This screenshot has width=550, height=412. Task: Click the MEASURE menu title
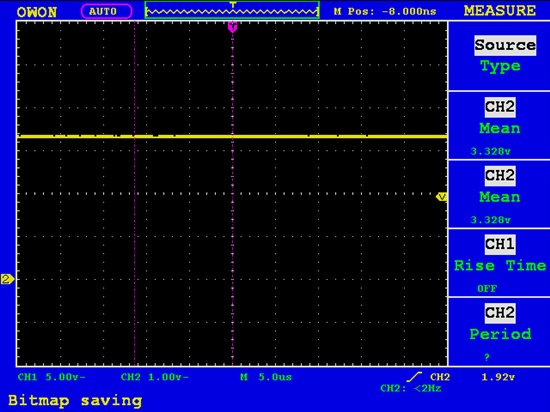point(500,11)
